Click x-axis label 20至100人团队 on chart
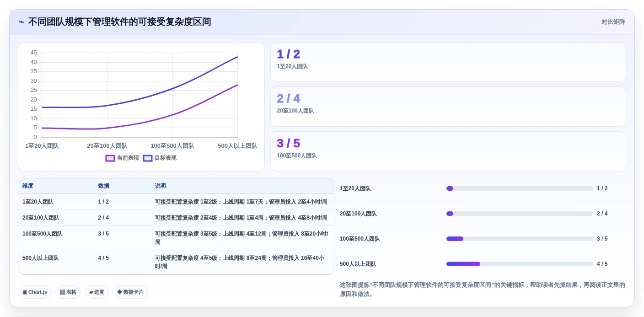 107,146
